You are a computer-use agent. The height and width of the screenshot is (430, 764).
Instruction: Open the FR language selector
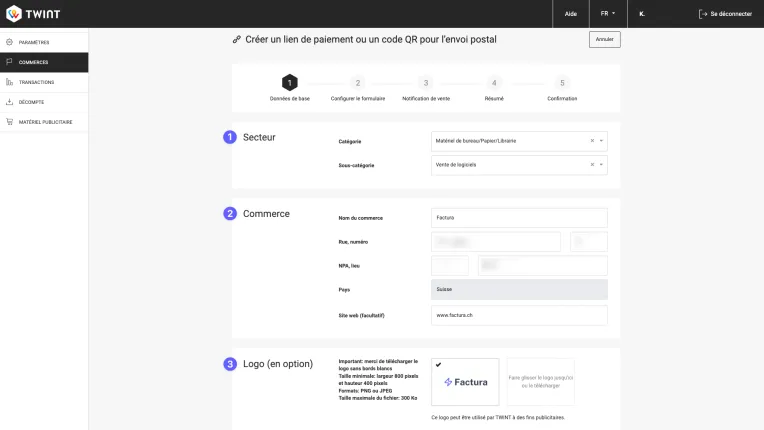(607, 14)
